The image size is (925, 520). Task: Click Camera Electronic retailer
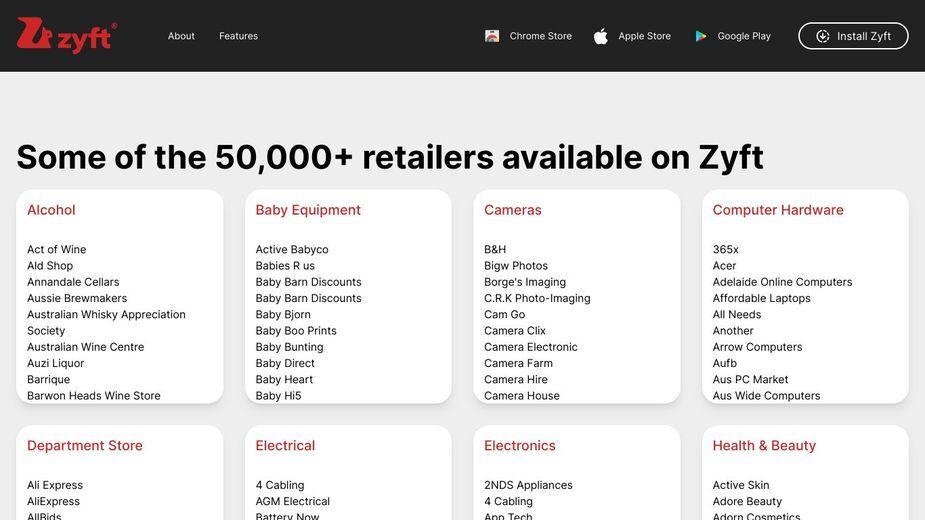click(x=531, y=347)
